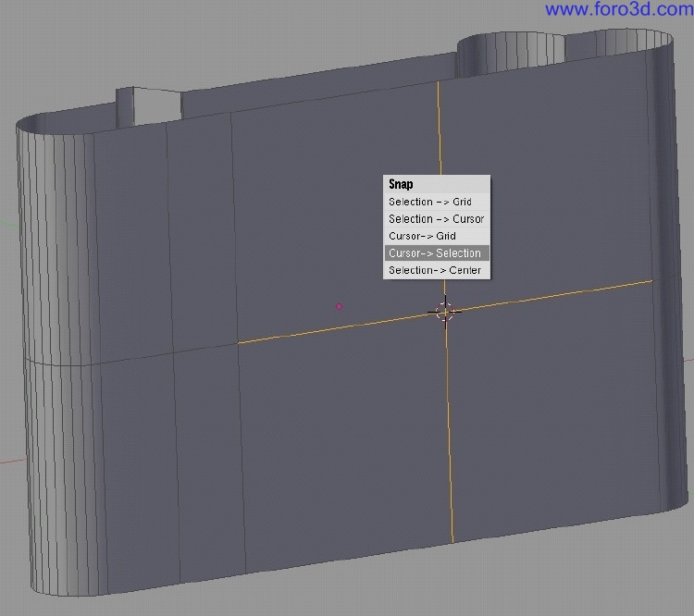Choose Selection -> Cursor snap option

point(437,219)
